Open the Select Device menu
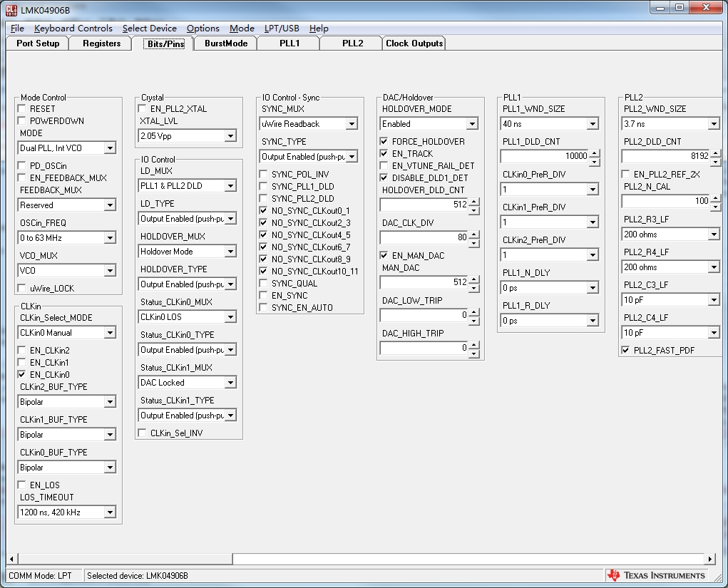Viewport: 728px width, 588px height. tap(150, 29)
